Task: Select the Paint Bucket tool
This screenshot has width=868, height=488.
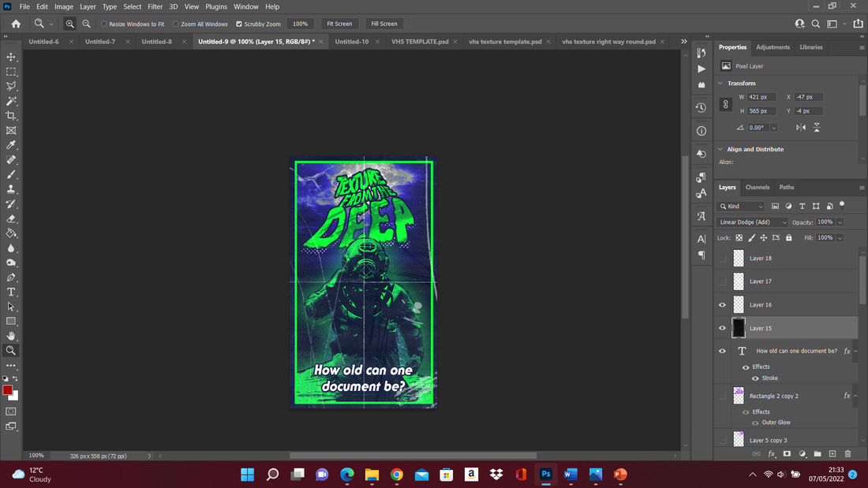Action: coord(11,233)
